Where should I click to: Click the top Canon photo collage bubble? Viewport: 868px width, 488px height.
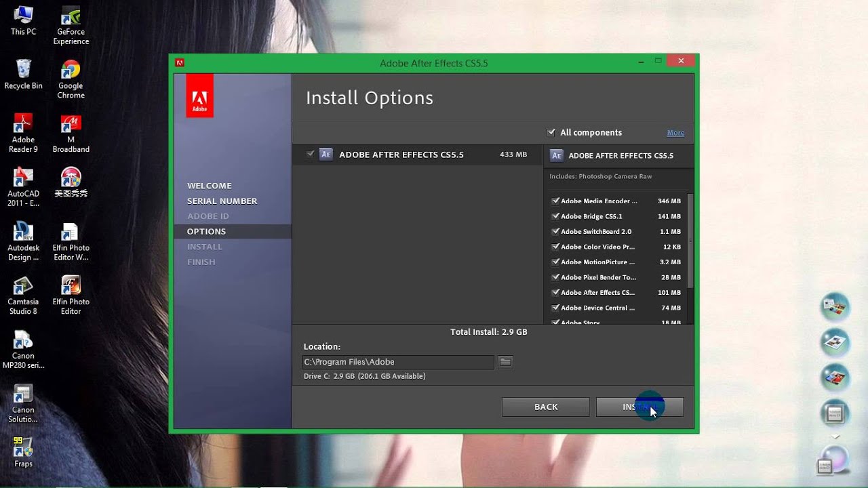coord(835,308)
